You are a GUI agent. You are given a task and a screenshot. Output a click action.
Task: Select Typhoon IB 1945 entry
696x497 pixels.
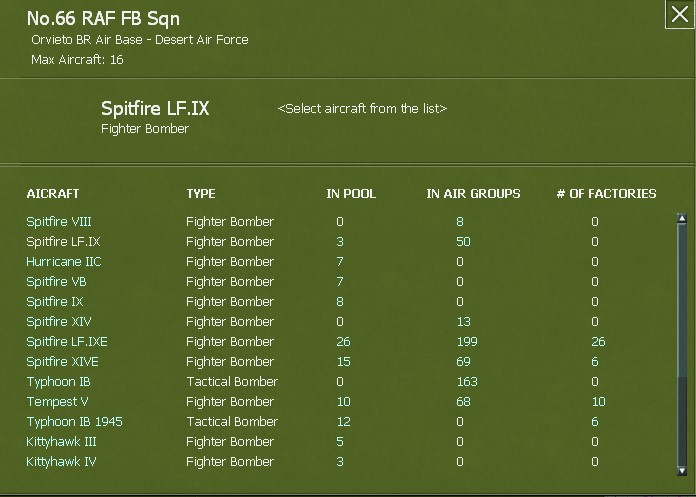(x=74, y=422)
